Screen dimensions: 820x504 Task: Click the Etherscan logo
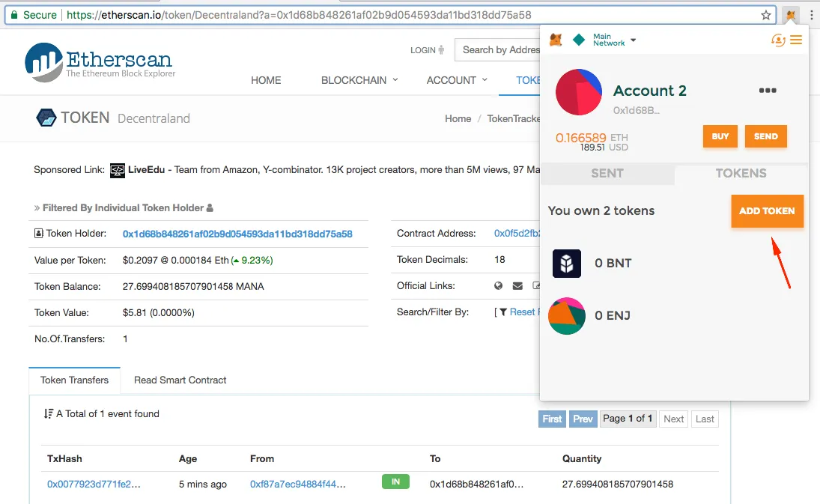tap(100, 62)
